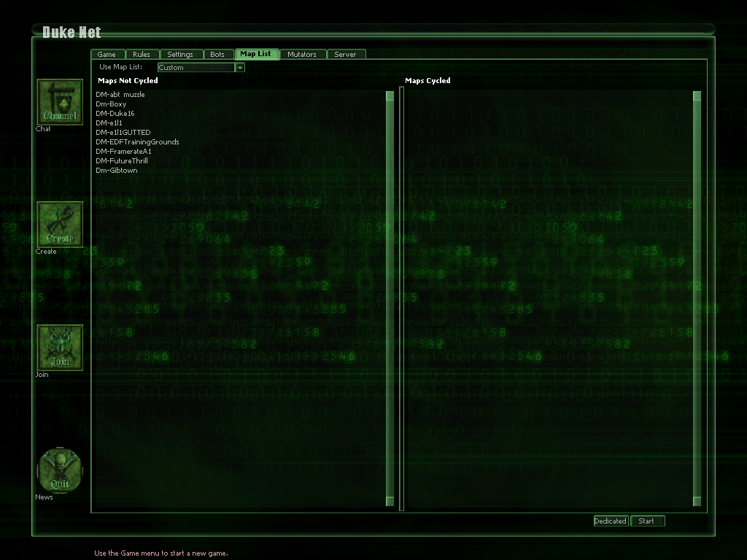Click the Maps Not Cycled down arrow
This screenshot has height=560, width=747.
[390, 501]
